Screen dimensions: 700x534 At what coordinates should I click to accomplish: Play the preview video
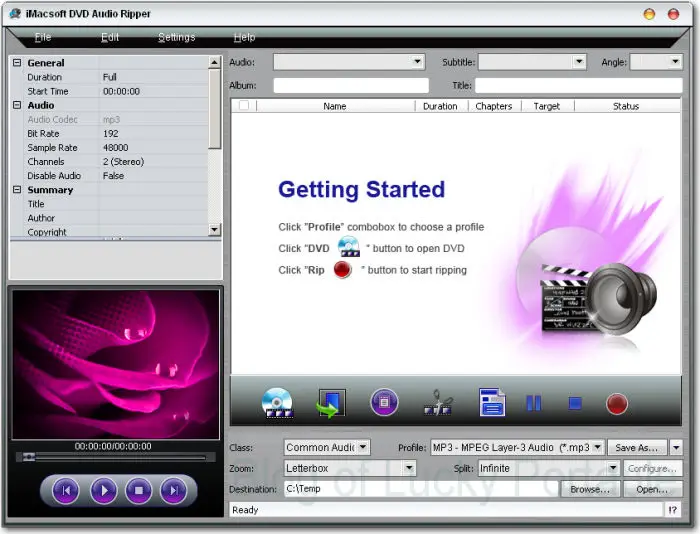(x=104, y=490)
